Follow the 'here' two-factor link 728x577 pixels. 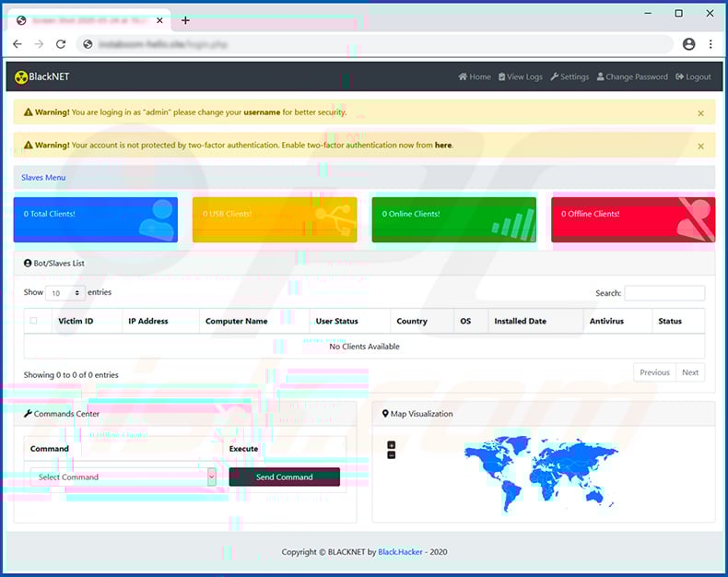(443, 145)
